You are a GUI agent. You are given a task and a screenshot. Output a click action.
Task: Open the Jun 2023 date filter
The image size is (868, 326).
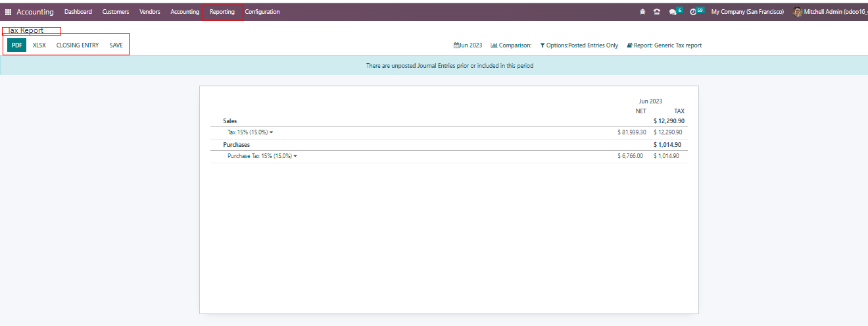468,45
